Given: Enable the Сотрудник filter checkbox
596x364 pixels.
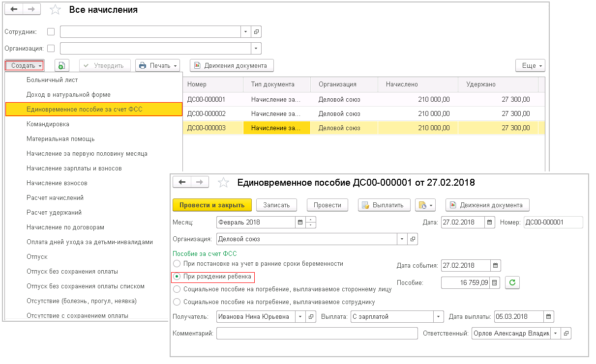Looking at the screenshot, I should pos(51,32).
